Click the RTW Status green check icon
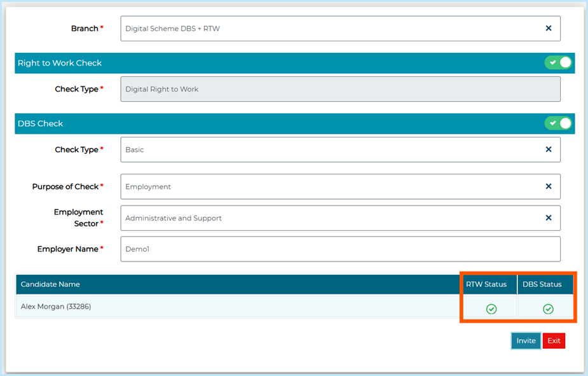 (x=491, y=309)
